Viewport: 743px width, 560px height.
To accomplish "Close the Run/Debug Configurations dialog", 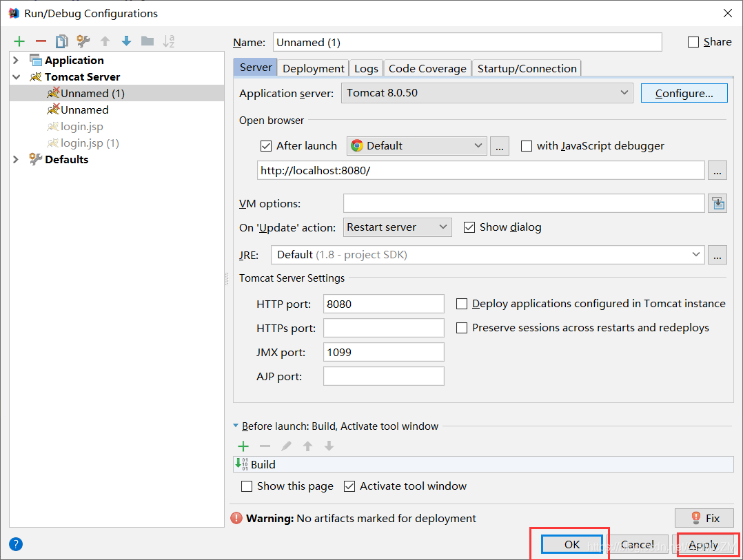I will coord(728,13).
